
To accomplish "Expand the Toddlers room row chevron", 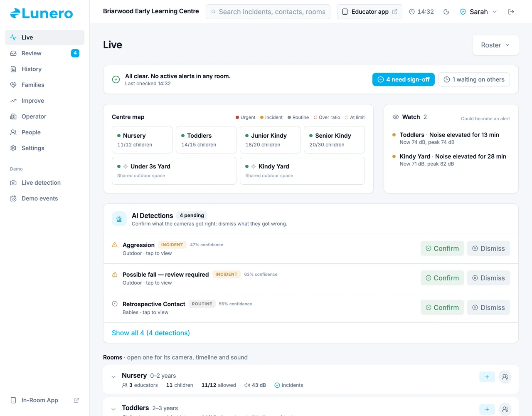I will [113, 409].
